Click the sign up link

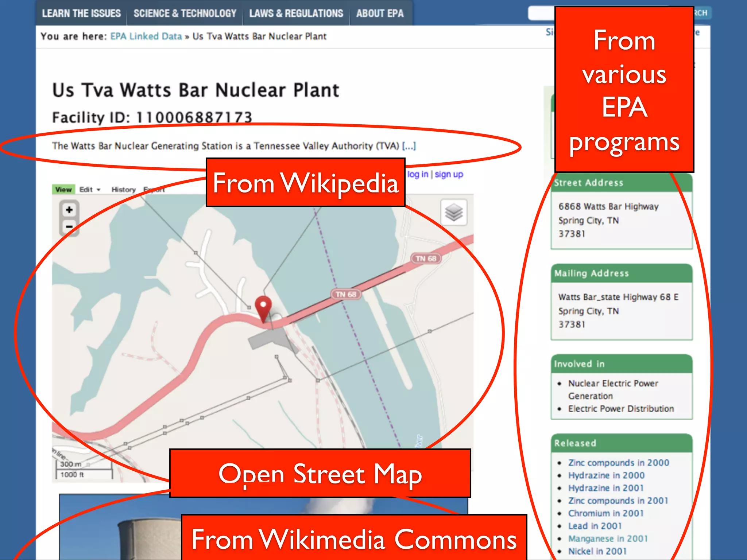[x=449, y=174]
